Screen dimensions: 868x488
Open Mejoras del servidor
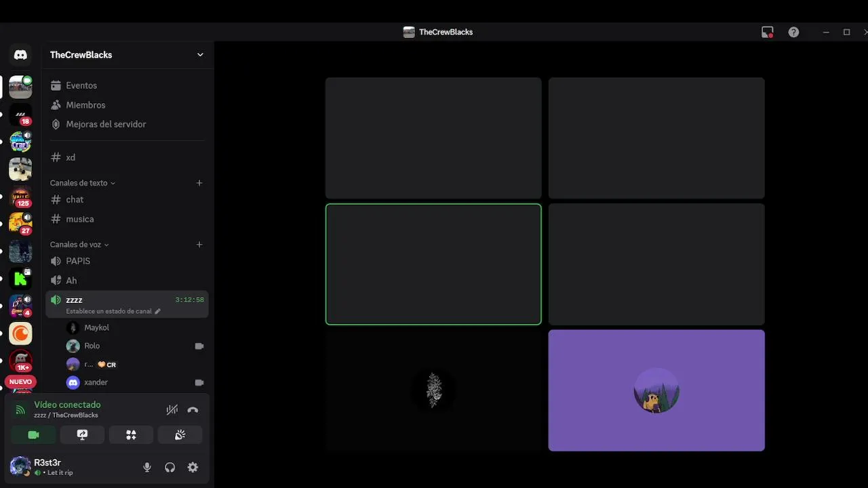click(127, 124)
